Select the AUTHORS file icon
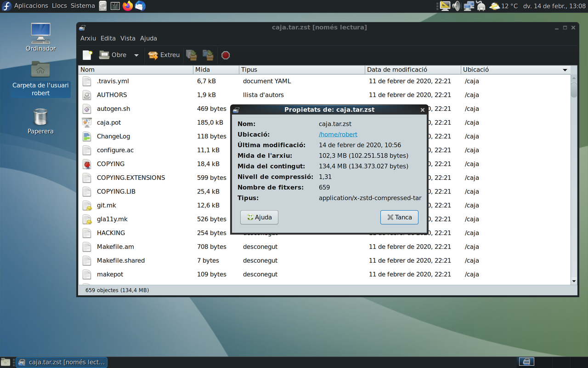Screen dimensions: 588x368 (x=87, y=95)
